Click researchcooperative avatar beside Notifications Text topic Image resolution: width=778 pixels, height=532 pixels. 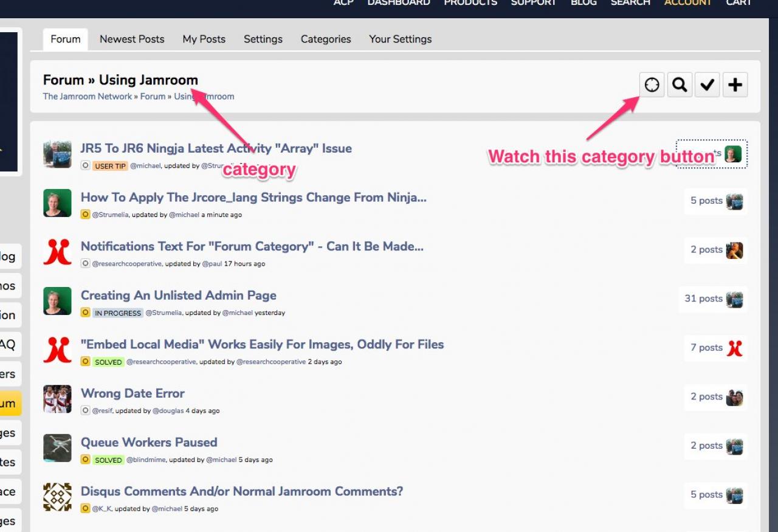coord(57,252)
